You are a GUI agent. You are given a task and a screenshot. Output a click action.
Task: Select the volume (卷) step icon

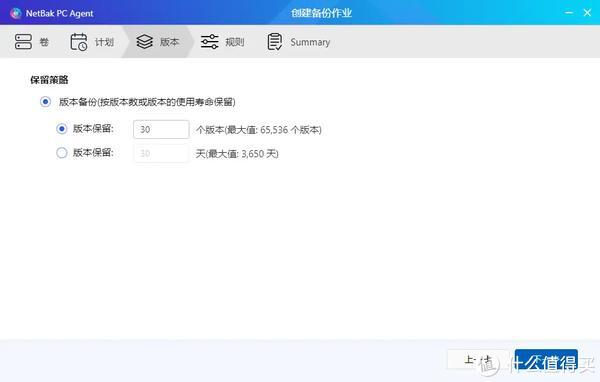point(23,42)
